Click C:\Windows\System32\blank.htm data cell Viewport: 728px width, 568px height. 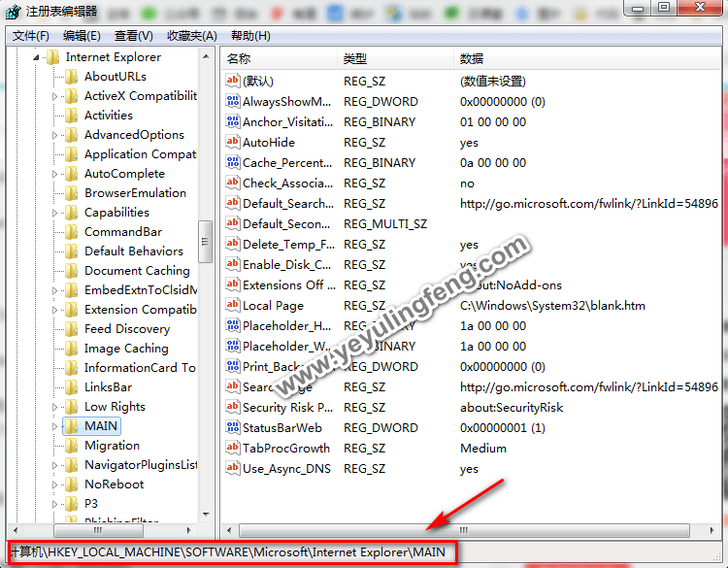[x=552, y=306]
